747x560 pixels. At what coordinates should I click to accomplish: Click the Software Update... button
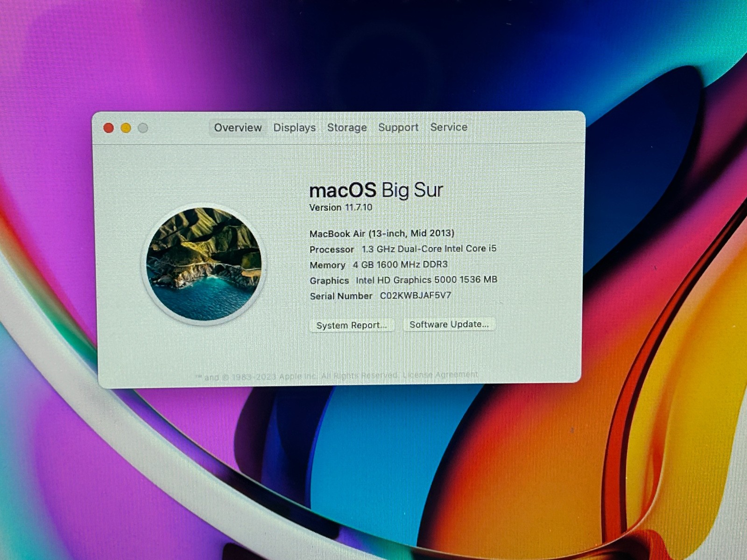tap(449, 324)
